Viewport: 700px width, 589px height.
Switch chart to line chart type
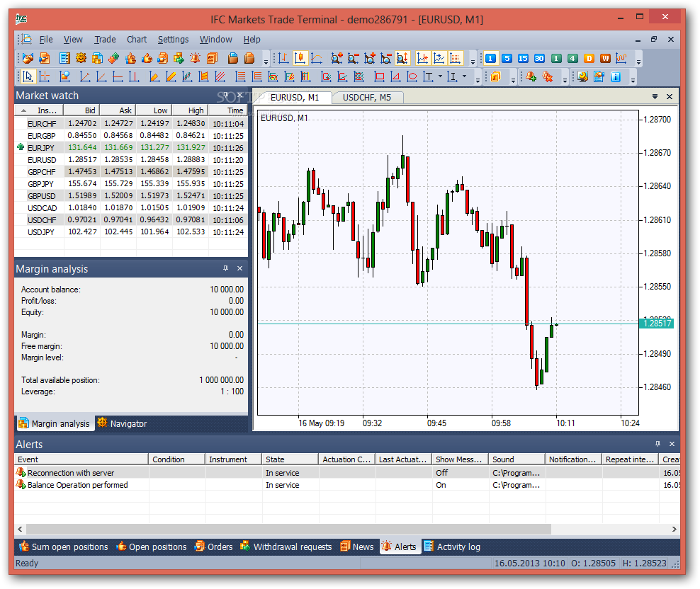(x=317, y=59)
